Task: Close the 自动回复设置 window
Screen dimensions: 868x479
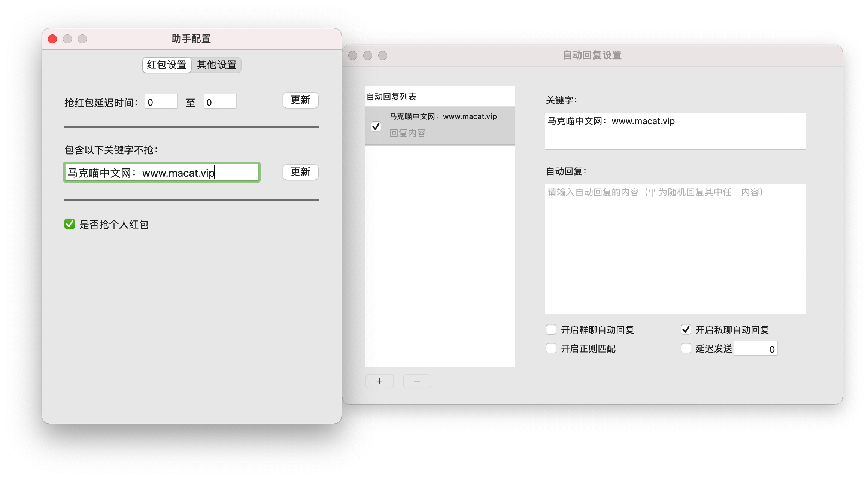Action: coord(353,55)
